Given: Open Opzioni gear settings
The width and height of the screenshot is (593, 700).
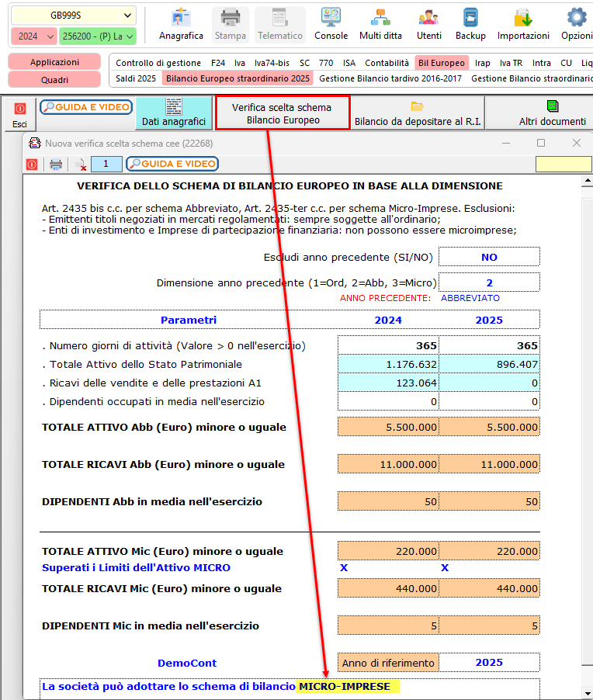Looking at the screenshot, I should click(577, 25).
